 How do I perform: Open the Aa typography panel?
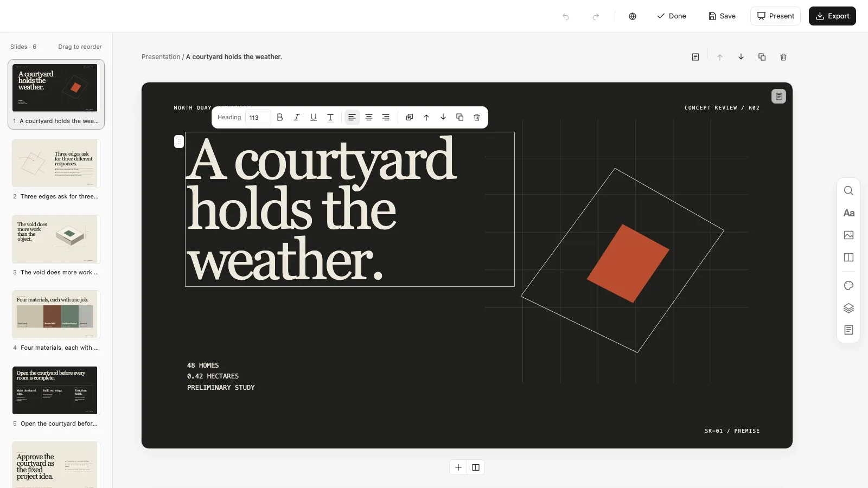pos(849,213)
